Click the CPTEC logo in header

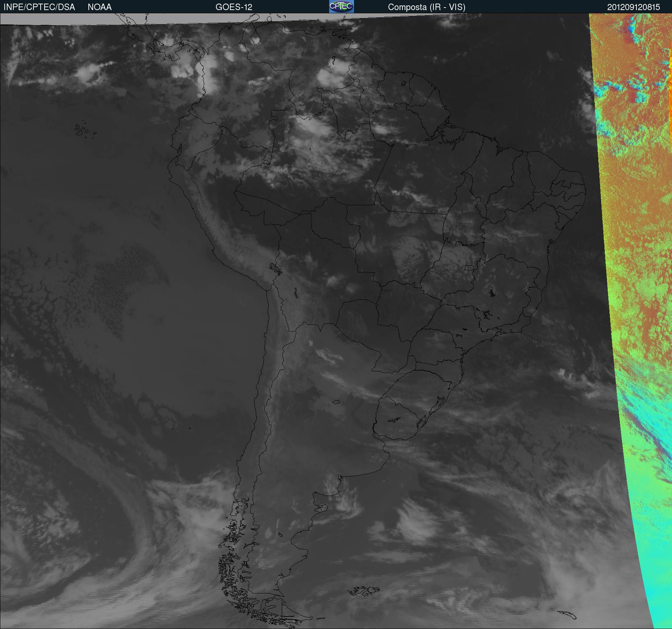coord(341,6)
